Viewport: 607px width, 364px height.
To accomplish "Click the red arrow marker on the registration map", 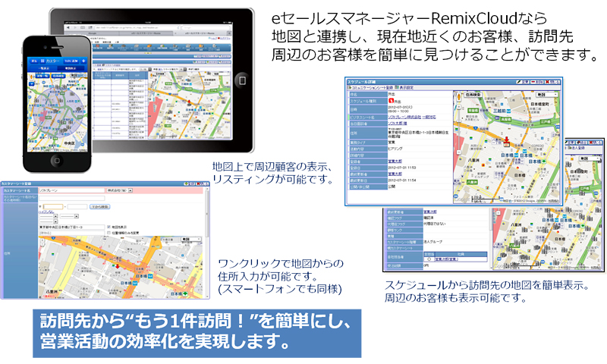I will click(118, 266).
